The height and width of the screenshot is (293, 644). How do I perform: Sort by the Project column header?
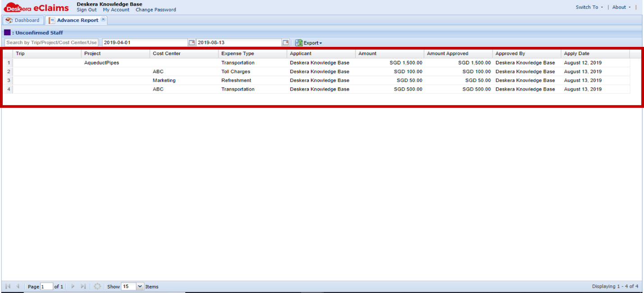click(115, 54)
